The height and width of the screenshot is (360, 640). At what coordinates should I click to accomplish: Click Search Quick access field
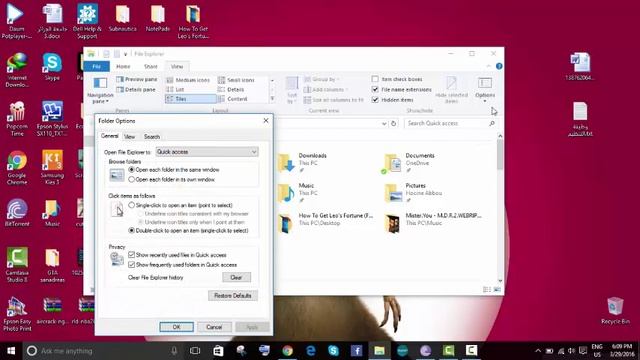(451, 123)
